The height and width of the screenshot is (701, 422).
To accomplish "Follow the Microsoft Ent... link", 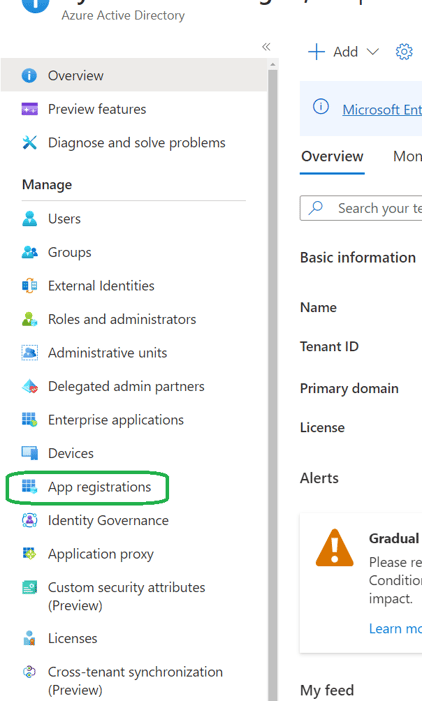I will coord(382,110).
